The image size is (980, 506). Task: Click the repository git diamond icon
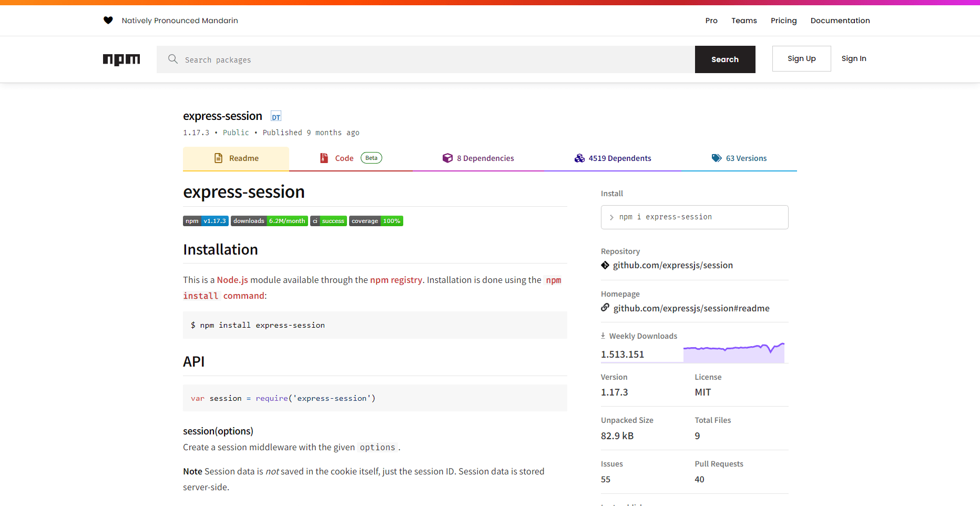click(605, 265)
